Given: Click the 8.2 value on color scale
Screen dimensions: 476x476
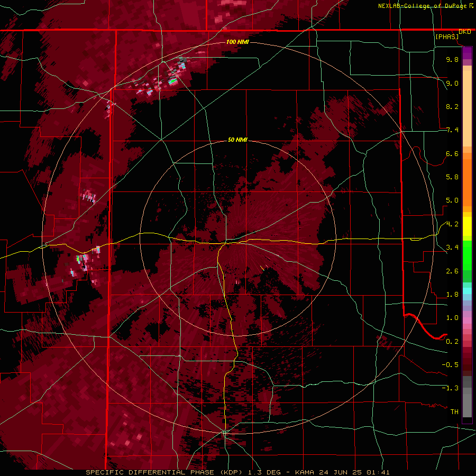Looking at the screenshot, I should (x=452, y=107).
